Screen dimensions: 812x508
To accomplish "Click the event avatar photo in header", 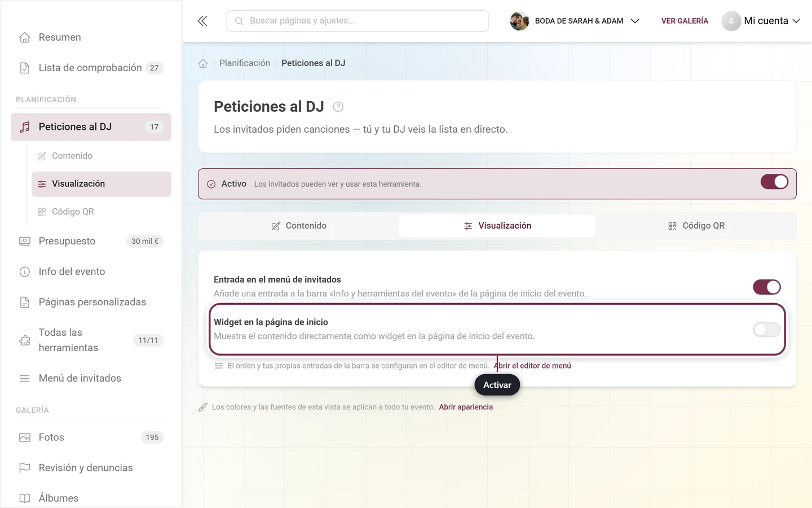I will pos(519,21).
